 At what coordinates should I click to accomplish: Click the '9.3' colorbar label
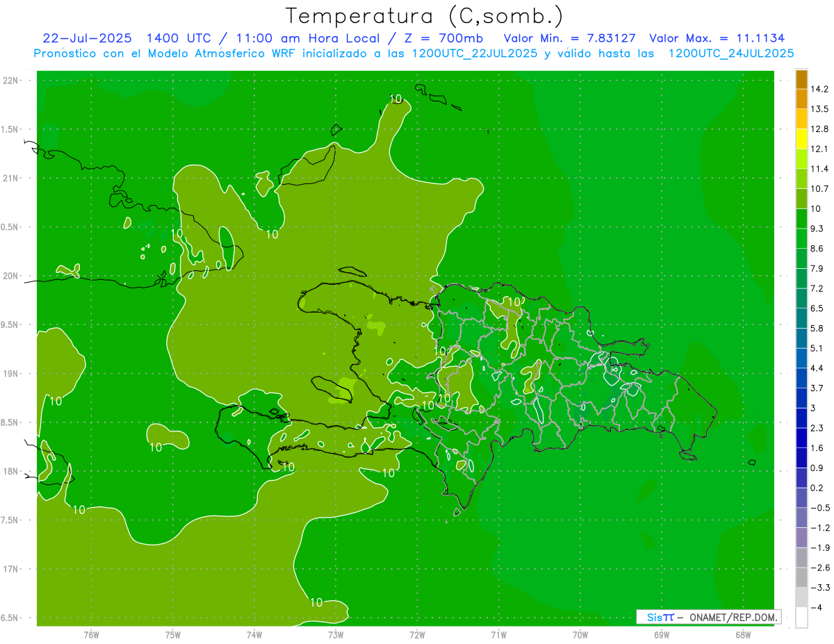click(x=817, y=229)
